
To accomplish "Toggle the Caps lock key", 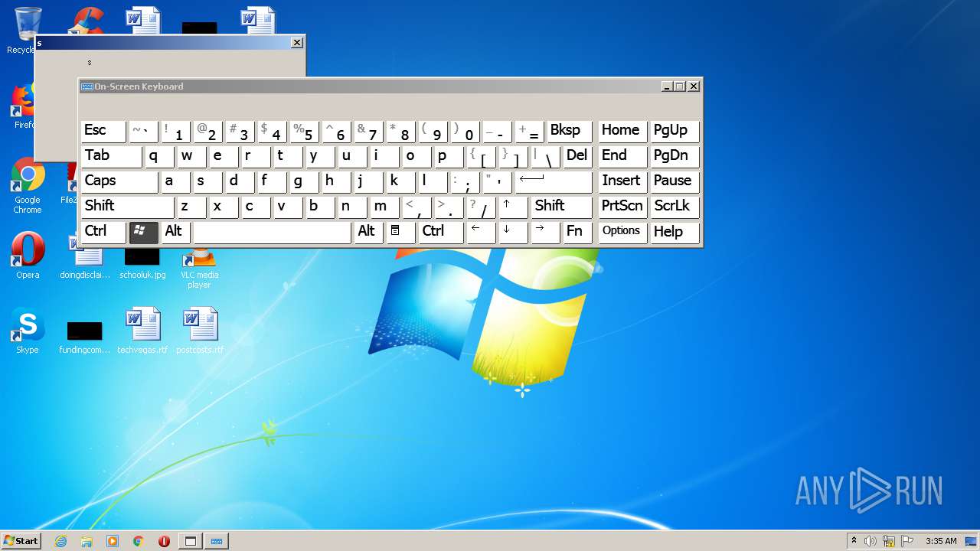I will tap(119, 181).
